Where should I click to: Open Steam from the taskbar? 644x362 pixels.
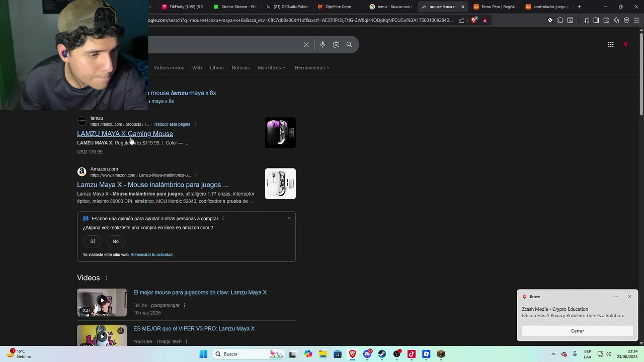[x=382, y=354]
